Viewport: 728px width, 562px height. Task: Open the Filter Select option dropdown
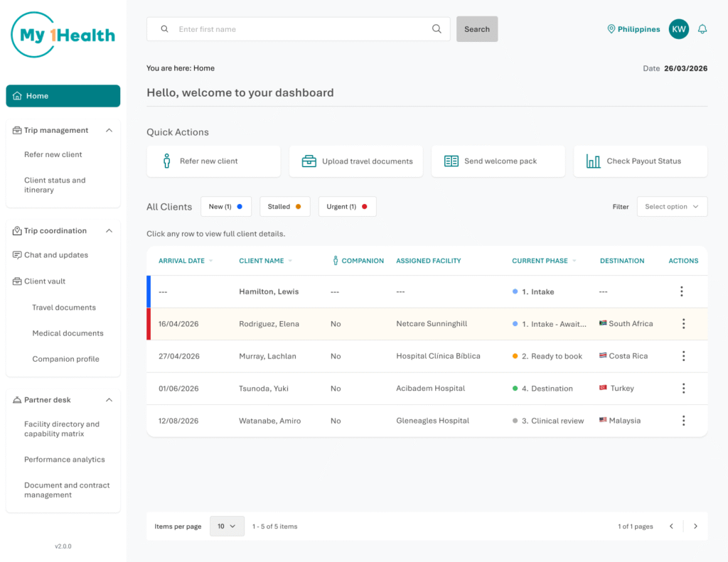point(672,207)
